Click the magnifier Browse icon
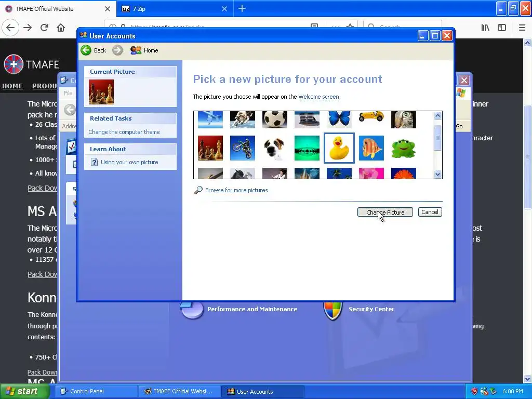 [x=198, y=190]
